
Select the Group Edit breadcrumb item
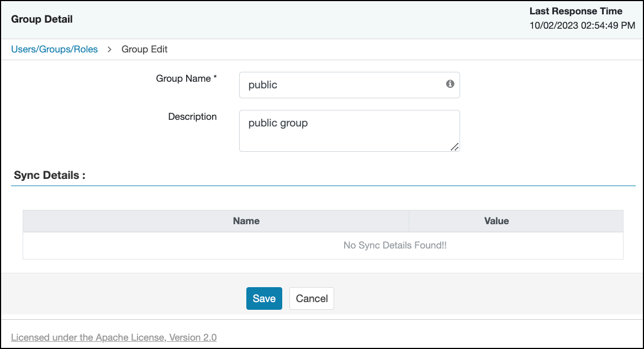pos(144,49)
